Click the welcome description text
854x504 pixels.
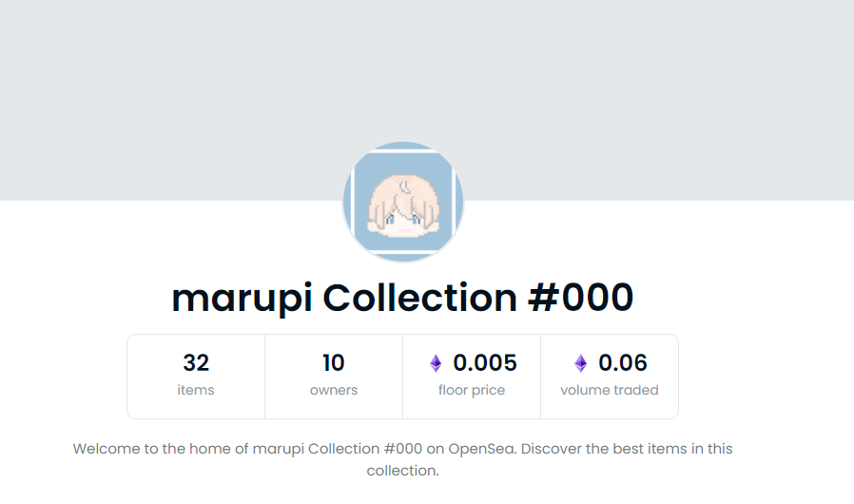(402, 459)
